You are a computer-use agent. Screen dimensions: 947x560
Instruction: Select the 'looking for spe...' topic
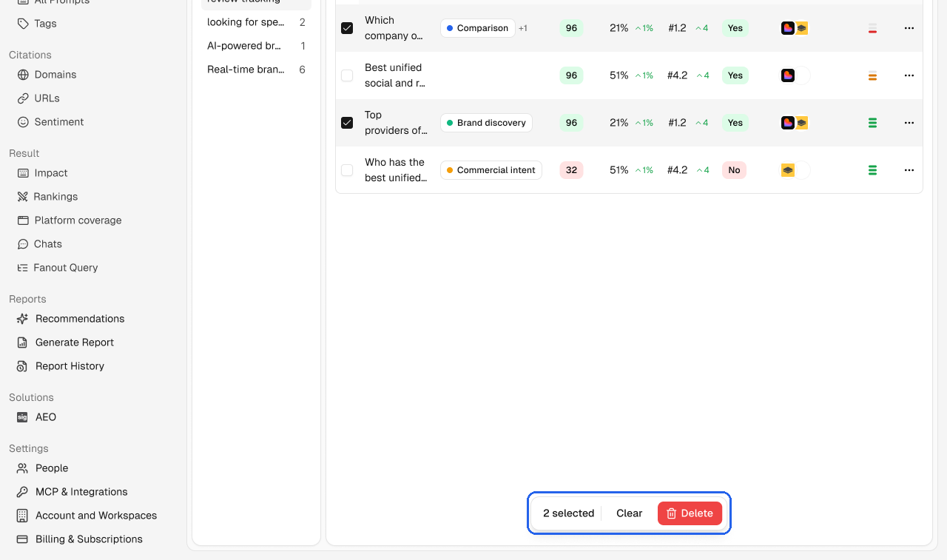pos(256,22)
